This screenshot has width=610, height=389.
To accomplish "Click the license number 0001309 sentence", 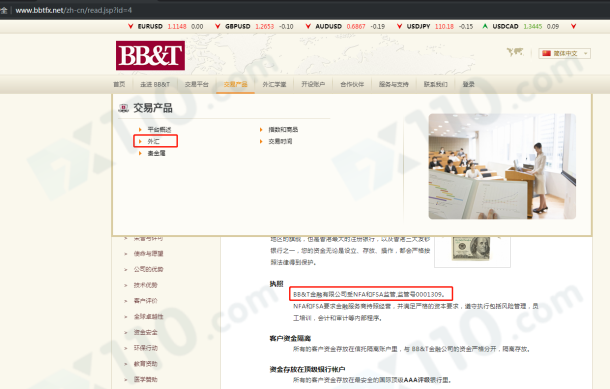I will coord(369,294).
